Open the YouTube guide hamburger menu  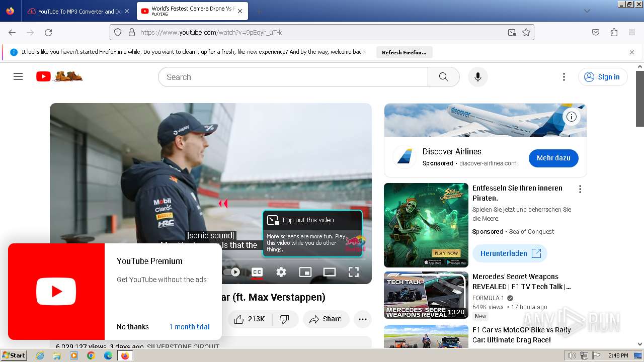click(x=18, y=77)
